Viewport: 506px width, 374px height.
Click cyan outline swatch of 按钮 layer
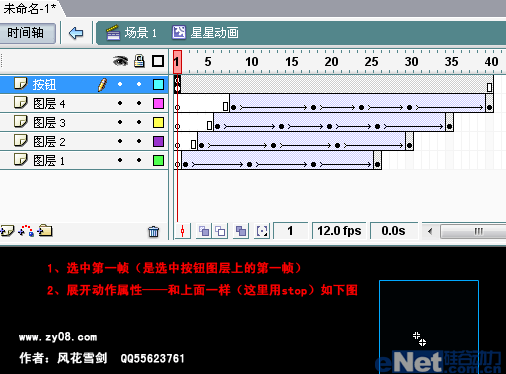(158, 84)
